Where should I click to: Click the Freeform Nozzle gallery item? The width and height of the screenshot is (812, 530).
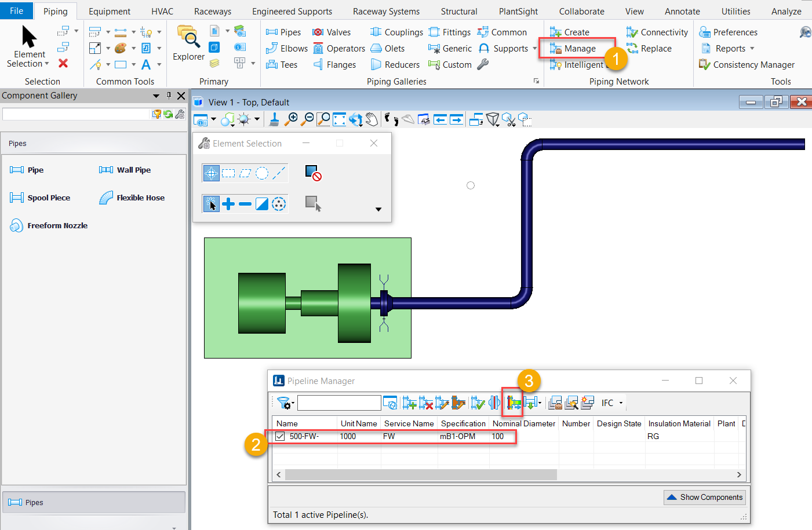pyautogui.click(x=49, y=225)
